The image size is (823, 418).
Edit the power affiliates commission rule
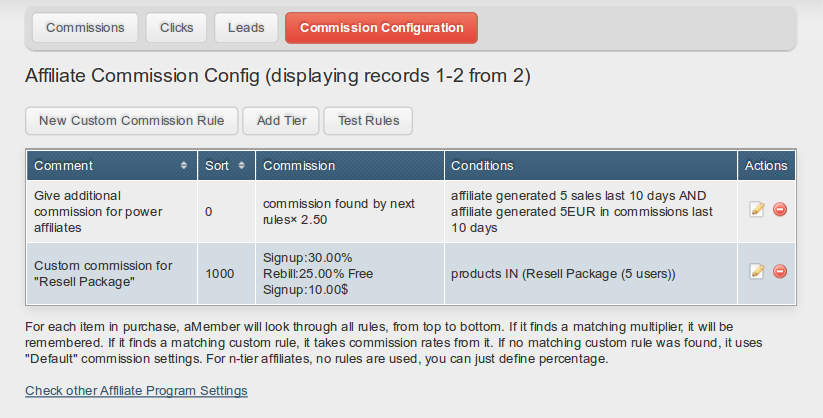pyautogui.click(x=757, y=210)
